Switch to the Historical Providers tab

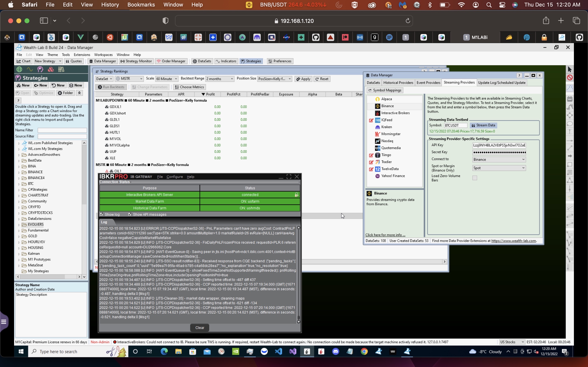[398, 83]
